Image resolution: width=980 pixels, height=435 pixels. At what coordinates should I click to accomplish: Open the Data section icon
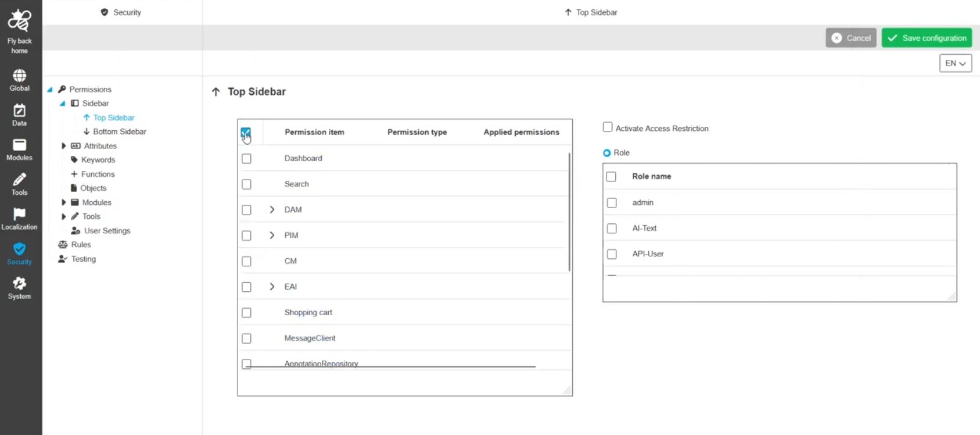click(19, 110)
